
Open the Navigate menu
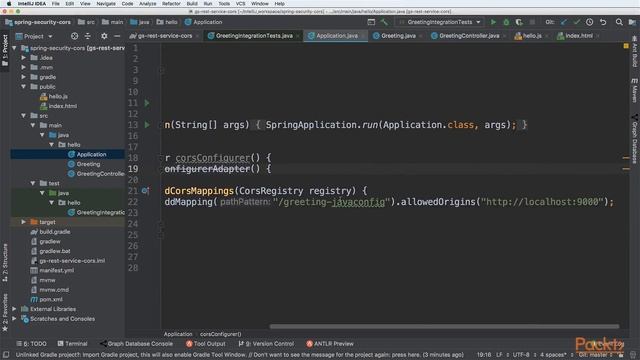pos(106,4)
